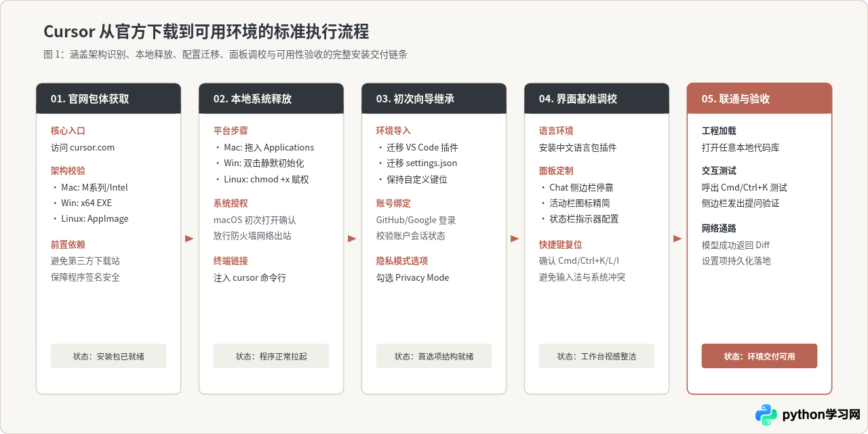Select the 'Mac: 拖入 Applications' list item

(264, 147)
